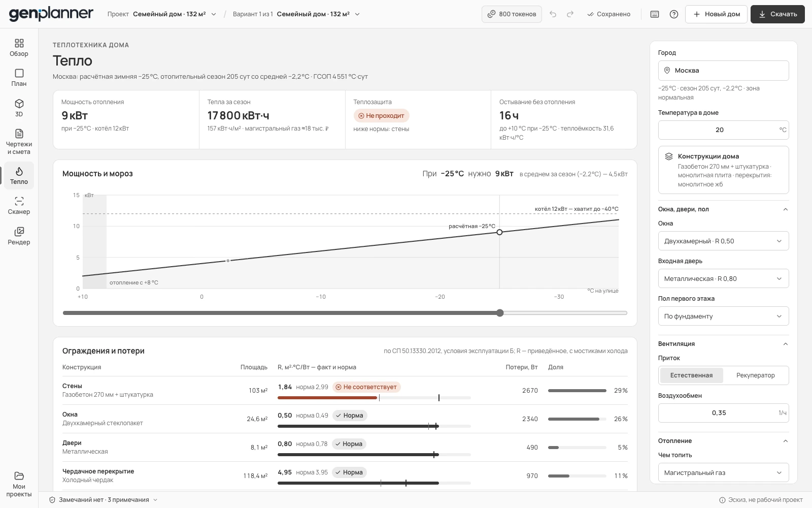Screen dimensions: 812x508
Task: Open Мои проекты folder
Action: [19, 484]
